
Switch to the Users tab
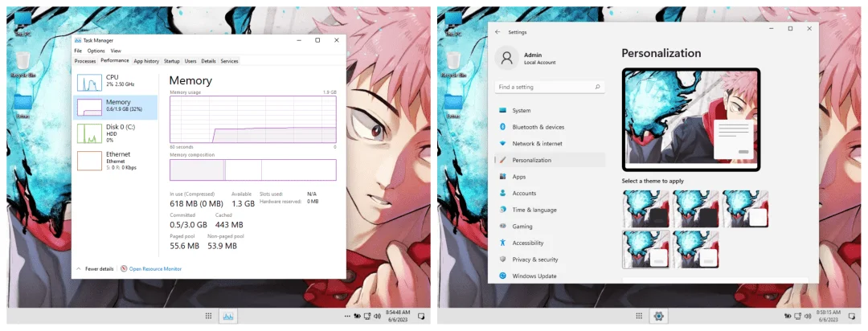coord(190,61)
